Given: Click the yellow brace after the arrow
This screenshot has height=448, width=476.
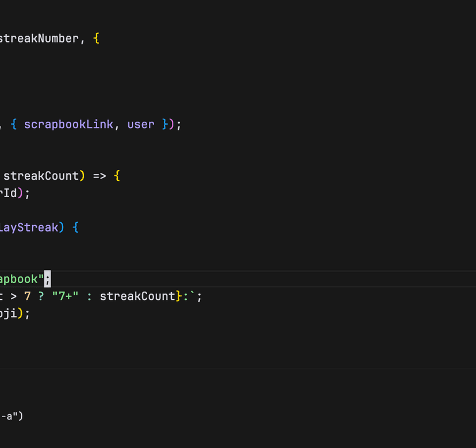Looking at the screenshot, I should [117, 176].
